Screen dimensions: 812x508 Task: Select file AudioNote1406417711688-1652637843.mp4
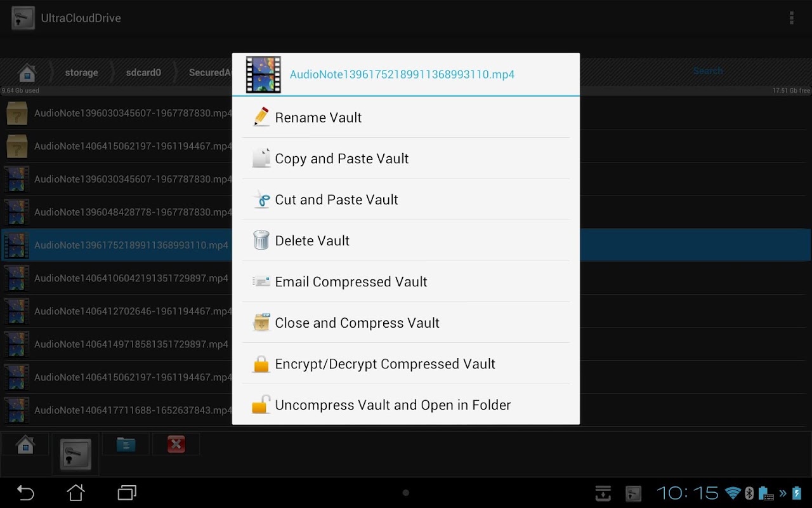[x=117, y=410]
